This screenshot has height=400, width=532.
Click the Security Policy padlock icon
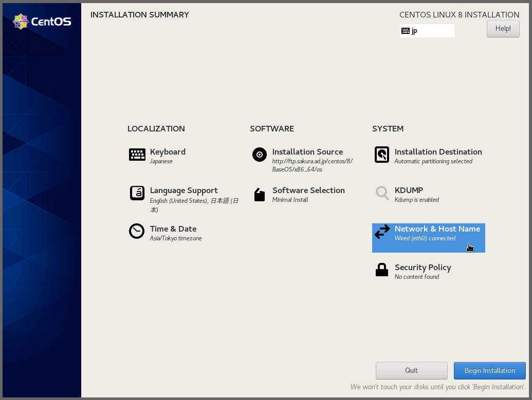[382, 270]
